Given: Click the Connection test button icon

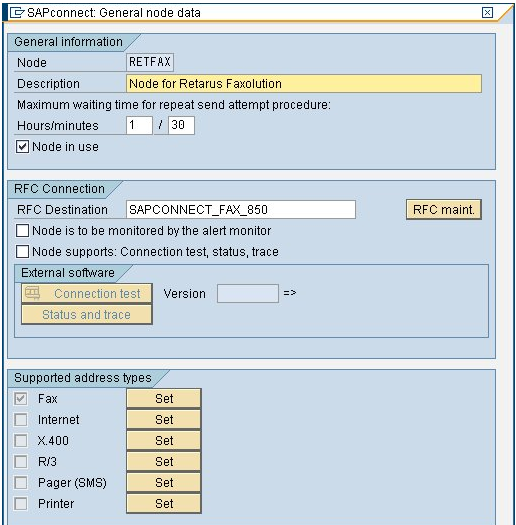Looking at the screenshot, I should click(x=32, y=293).
